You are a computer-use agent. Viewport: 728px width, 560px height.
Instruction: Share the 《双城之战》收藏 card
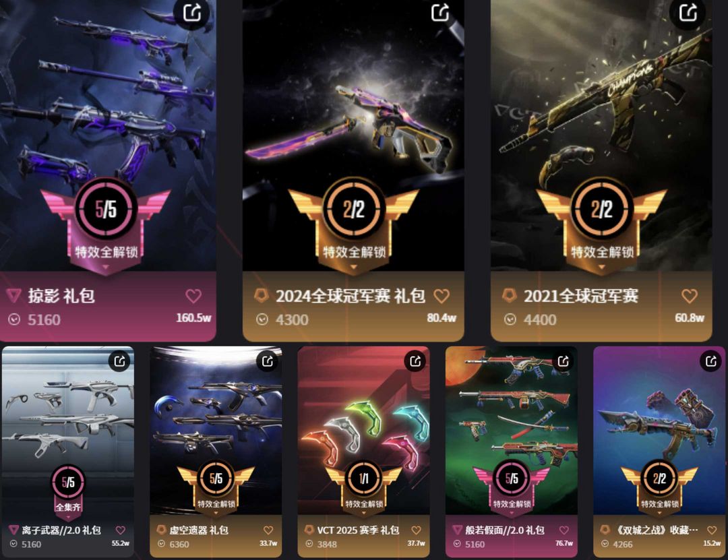(x=711, y=361)
